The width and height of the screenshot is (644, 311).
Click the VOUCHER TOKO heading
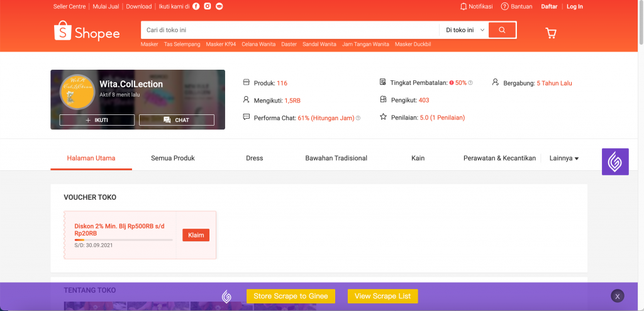click(90, 197)
